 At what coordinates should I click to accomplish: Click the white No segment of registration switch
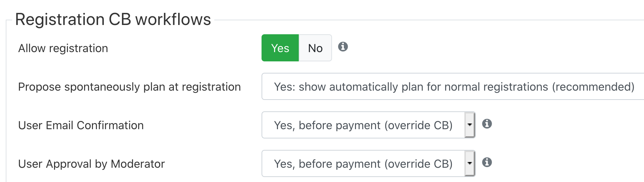pyautogui.click(x=315, y=48)
